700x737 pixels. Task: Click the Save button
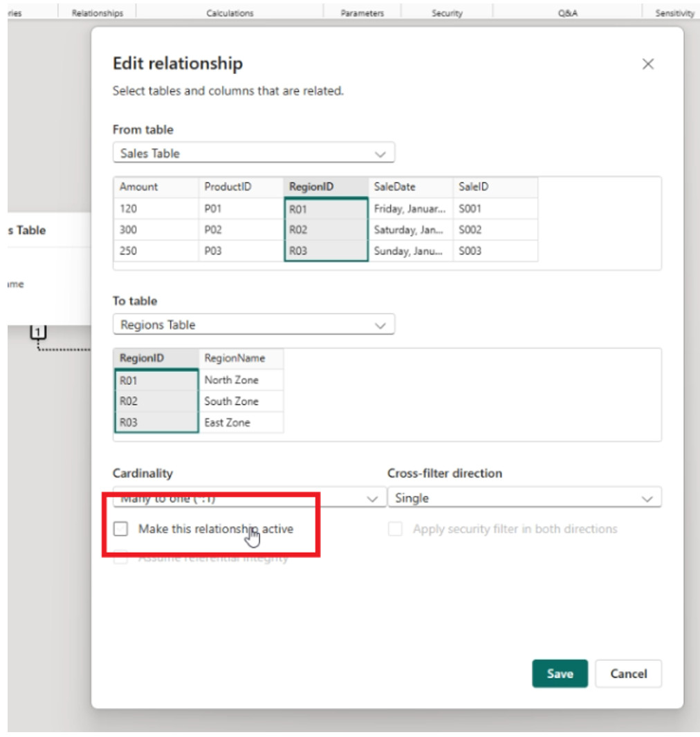pos(560,674)
